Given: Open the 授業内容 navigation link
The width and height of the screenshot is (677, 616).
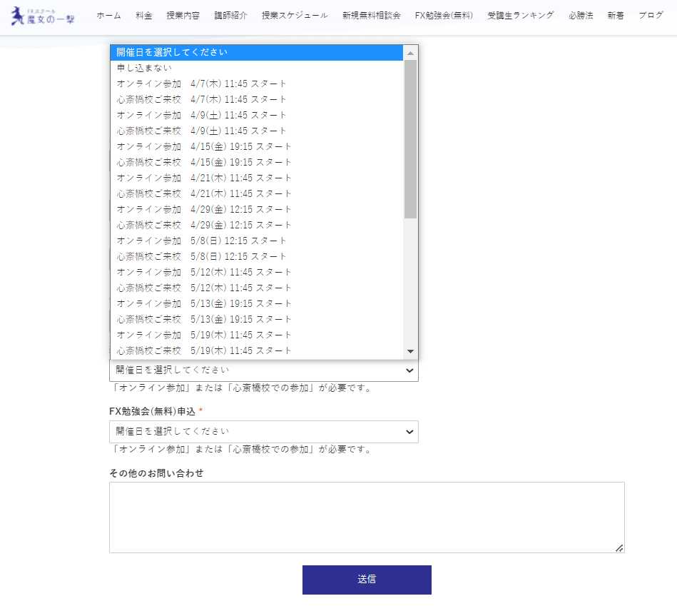Looking at the screenshot, I should pos(183,16).
